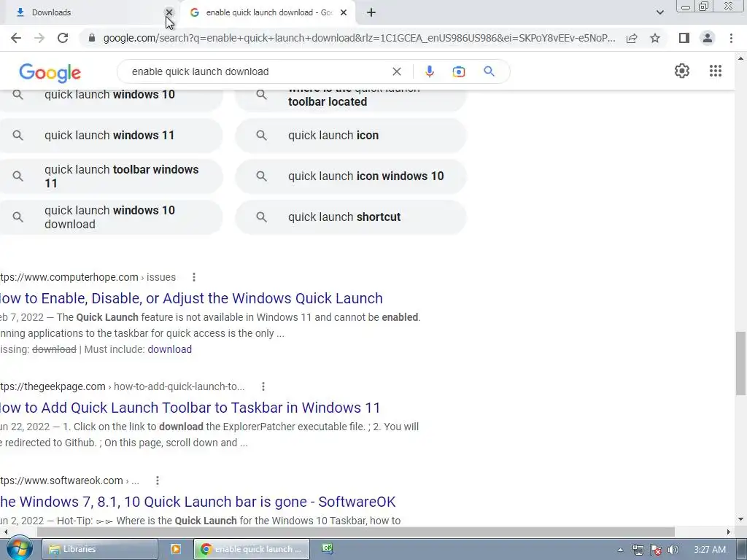Show hidden system tray icons
The width and height of the screenshot is (747, 560).
620,550
